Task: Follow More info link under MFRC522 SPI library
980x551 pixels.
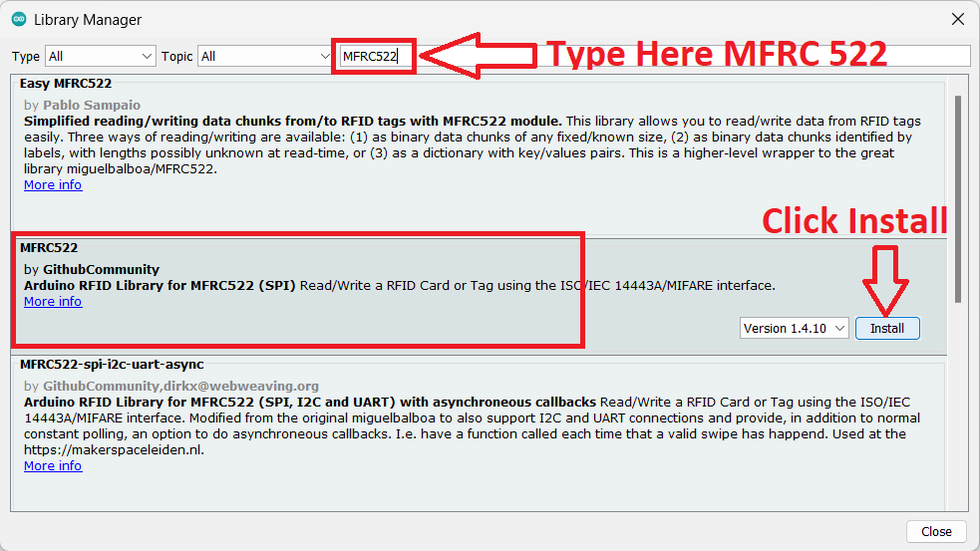Action: pyautogui.click(x=53, y=302)
